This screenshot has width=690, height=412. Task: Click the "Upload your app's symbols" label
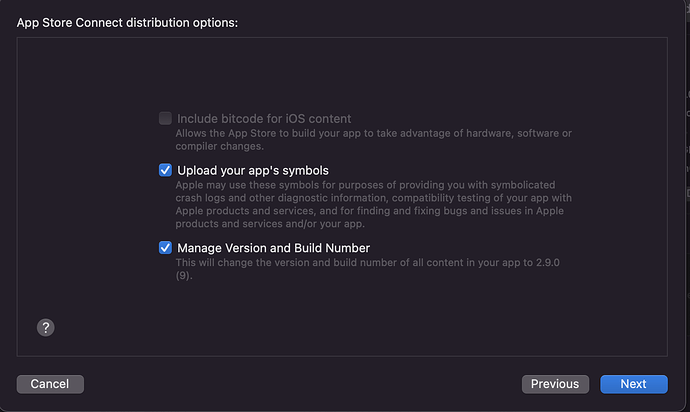tap(252, 170)
